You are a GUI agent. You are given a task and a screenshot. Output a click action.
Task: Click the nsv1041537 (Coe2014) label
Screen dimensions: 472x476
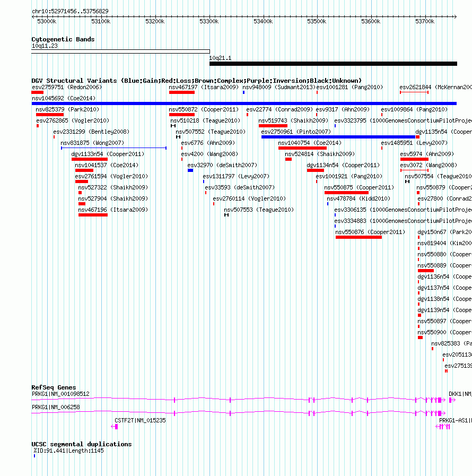point(107,165)
